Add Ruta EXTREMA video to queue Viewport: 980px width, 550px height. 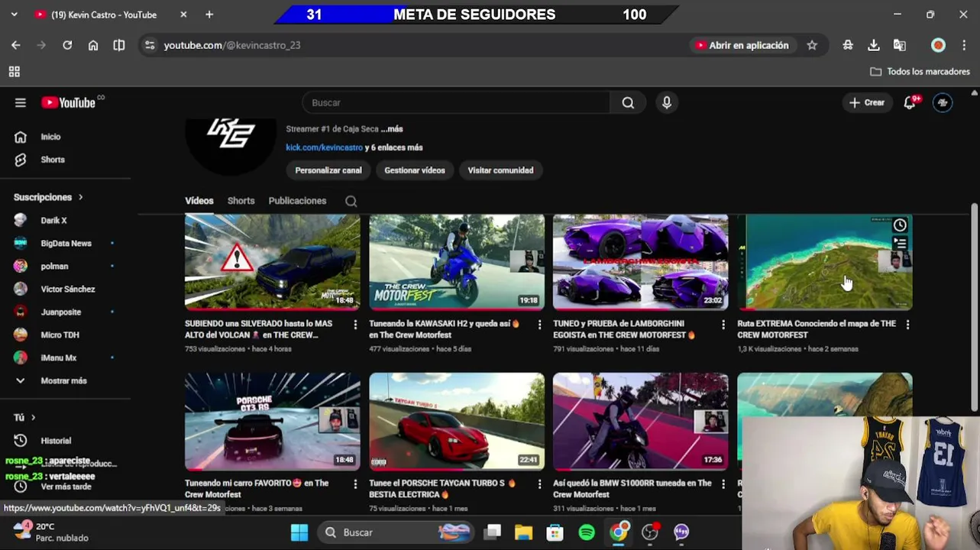tap(900, 244)
